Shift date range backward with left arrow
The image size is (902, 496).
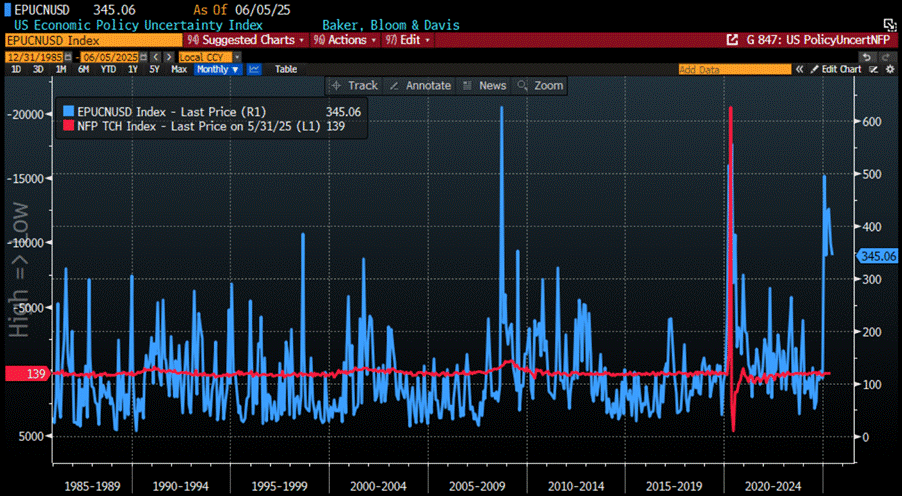[x=156, y=57]
